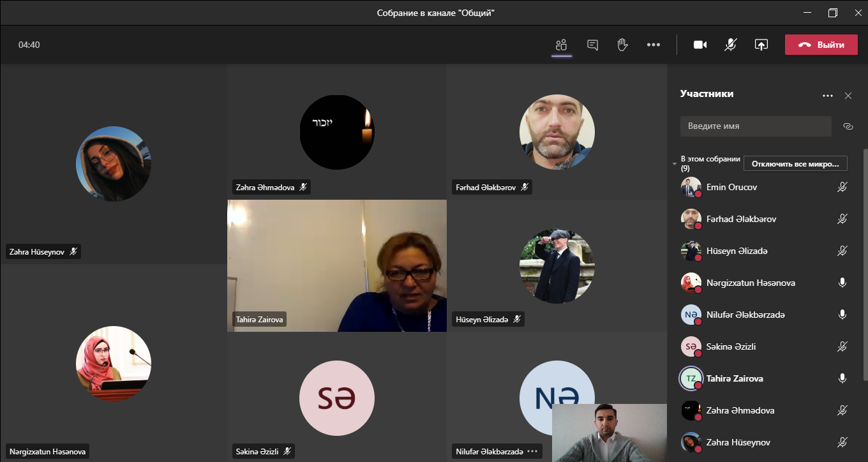Viewport: 868px width, 462px height.
Task: Open the more actions ellipsis in toolbar
Action: 653,45
